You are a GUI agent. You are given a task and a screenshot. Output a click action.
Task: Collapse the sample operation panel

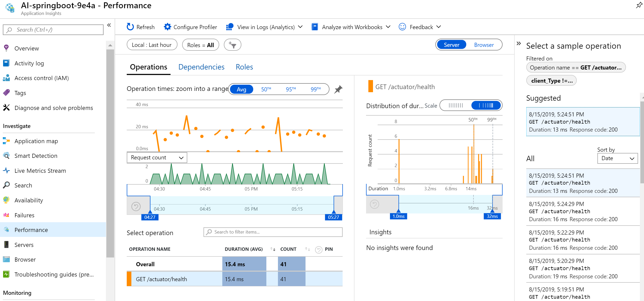click(519, 43)
